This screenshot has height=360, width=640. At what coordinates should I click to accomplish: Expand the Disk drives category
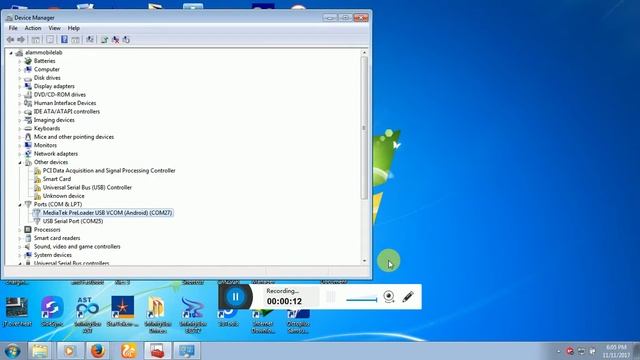point(19,78)
